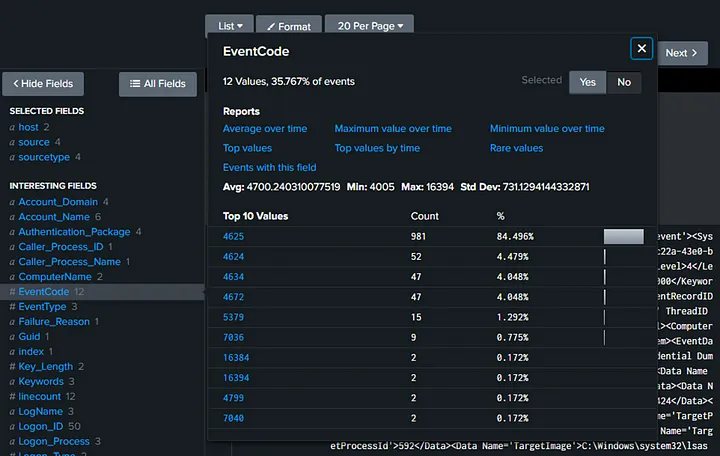The height and width of the screenshot is (456, 720).
Task: Open the Account_Name field
Action: tap(54, 217)
